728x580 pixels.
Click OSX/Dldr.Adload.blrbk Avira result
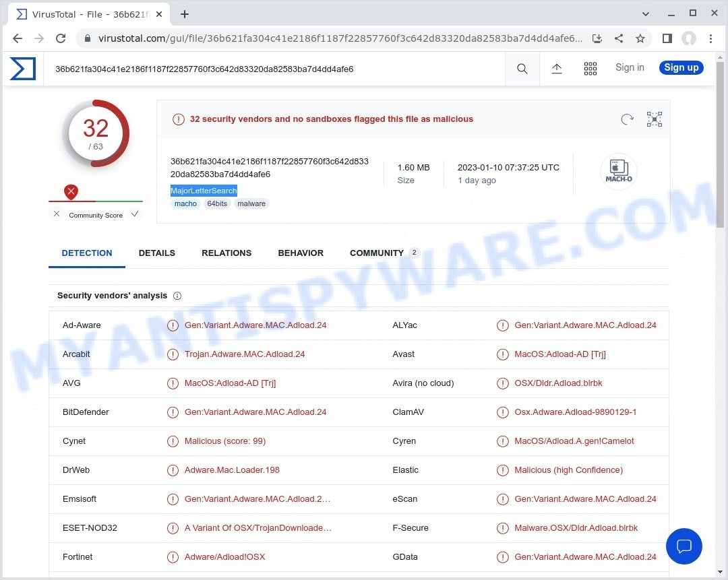(558, 383)
